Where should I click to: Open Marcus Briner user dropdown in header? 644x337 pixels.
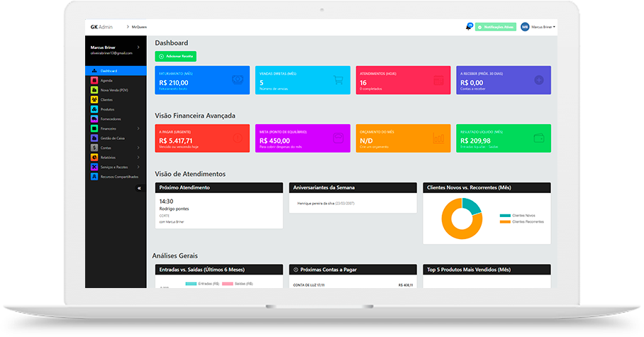click(543, 27)
